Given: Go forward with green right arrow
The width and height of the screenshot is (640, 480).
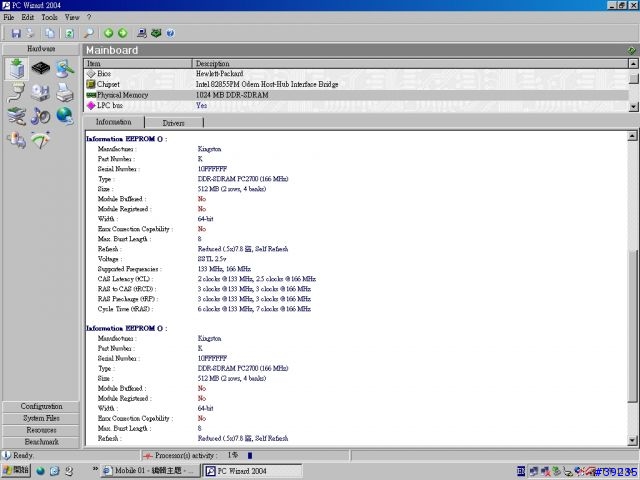Looking at the screenshot, I should click(x=122, y=33).
